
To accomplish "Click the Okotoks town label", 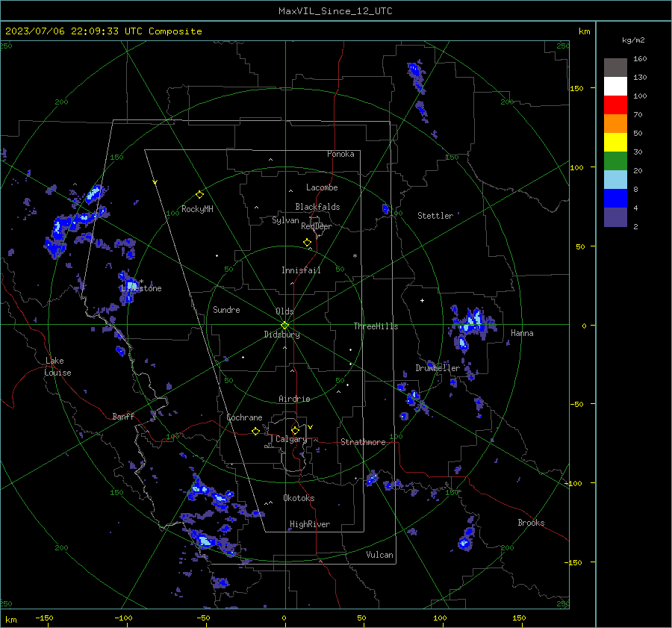I will tap(299, 498).
